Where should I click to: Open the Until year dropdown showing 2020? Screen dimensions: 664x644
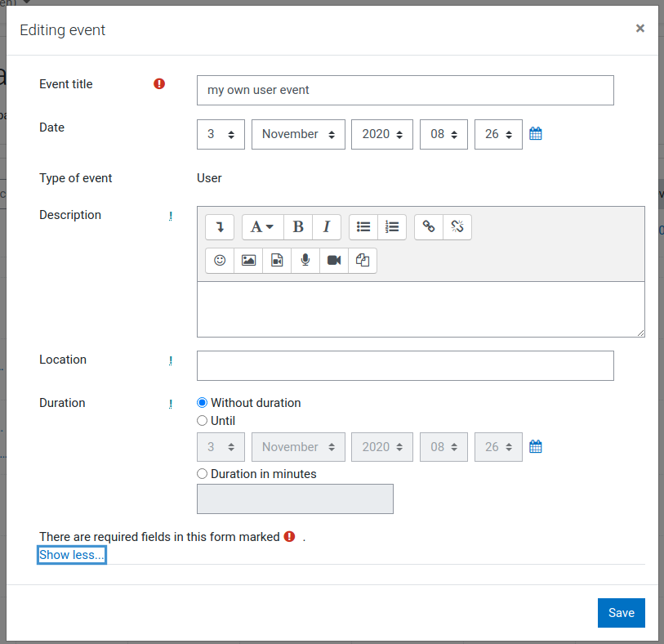click(x=382, y=447)
